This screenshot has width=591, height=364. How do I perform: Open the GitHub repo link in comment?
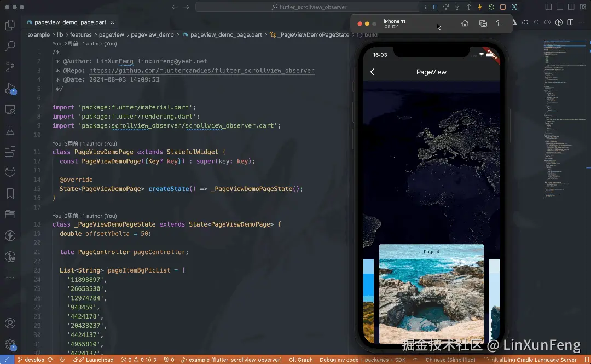[201, 71]
